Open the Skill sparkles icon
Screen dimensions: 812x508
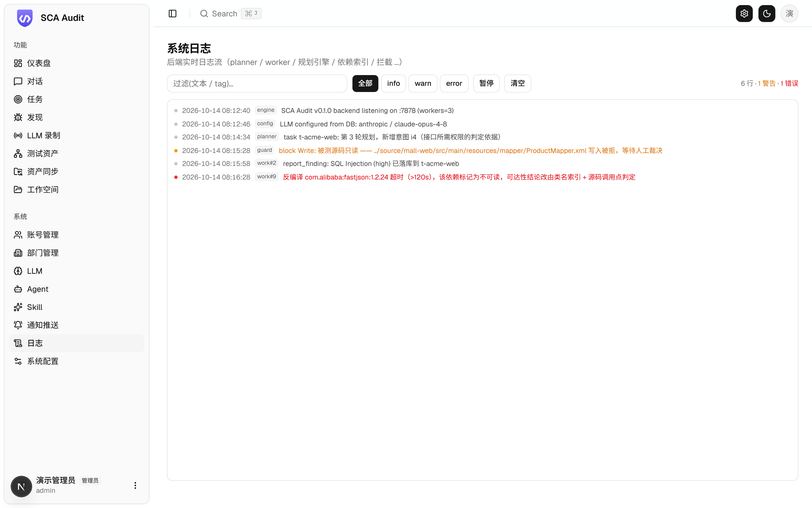[18, 307]
